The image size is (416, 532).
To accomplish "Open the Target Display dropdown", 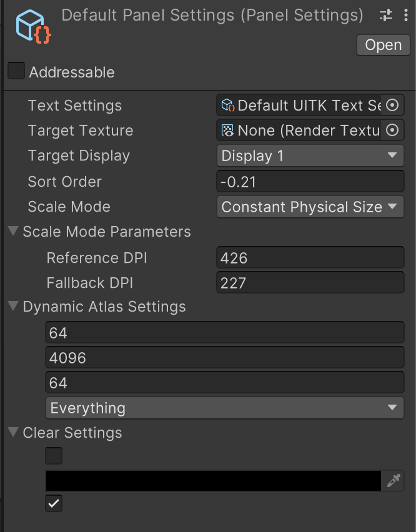I will [310, 155].
